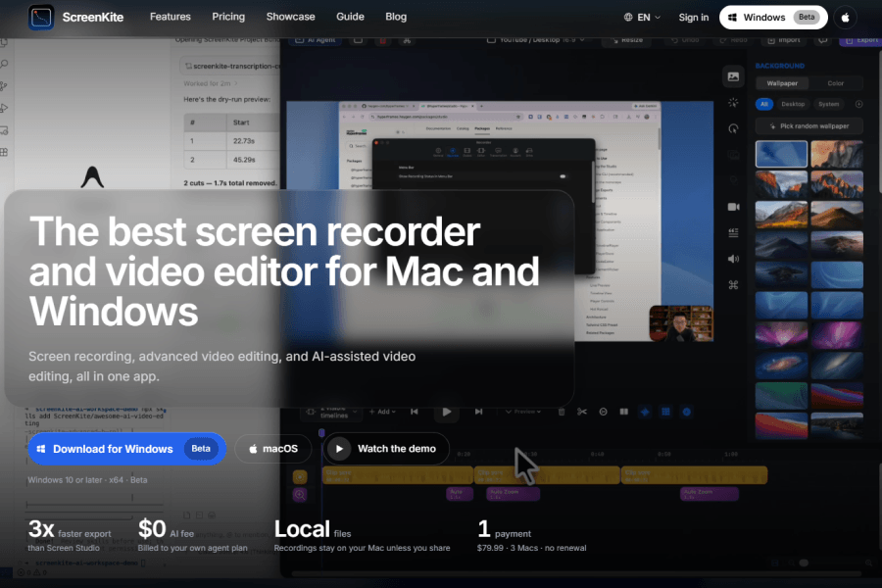Click the timeline Play button

click(447, 412)
